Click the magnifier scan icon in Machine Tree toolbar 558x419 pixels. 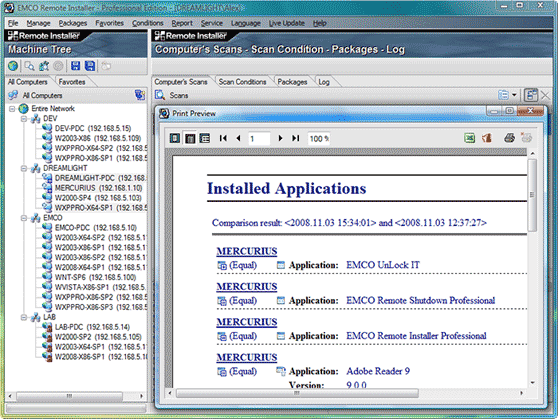[29, 66]
